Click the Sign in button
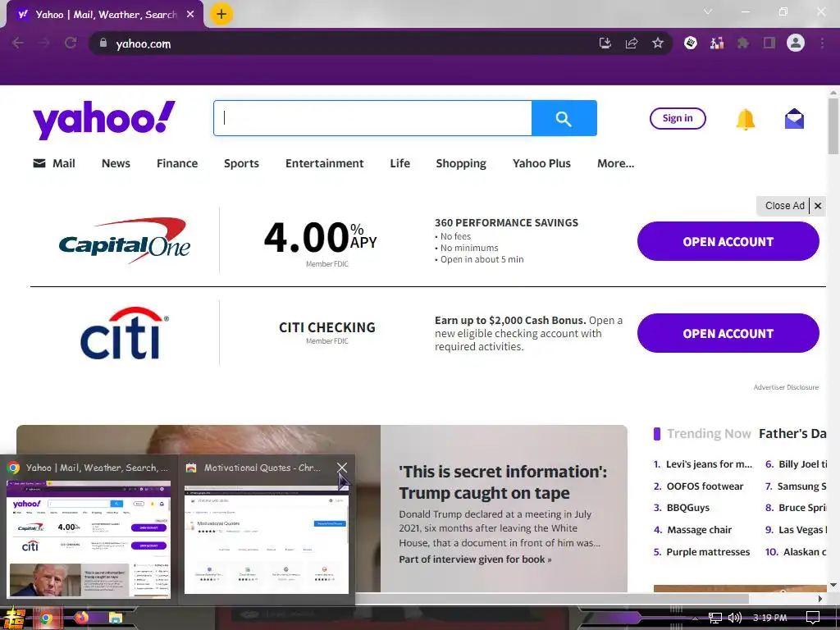 678,118
